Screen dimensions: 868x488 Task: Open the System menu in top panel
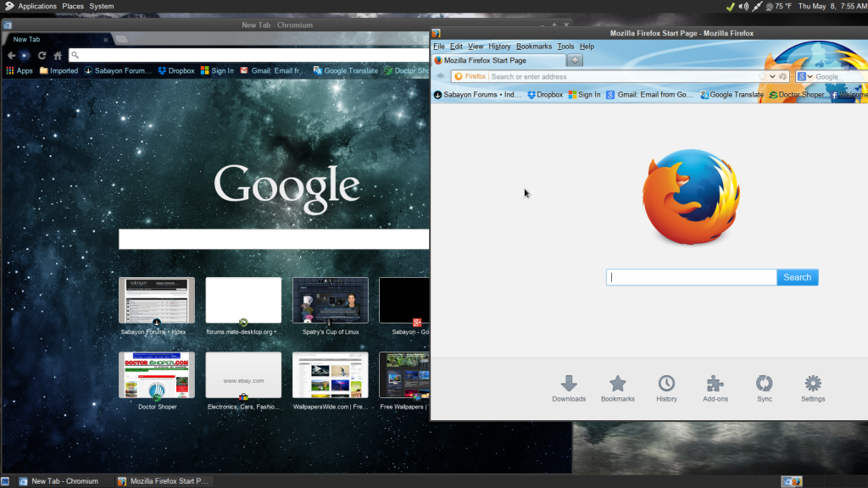(x=102, y=6)
